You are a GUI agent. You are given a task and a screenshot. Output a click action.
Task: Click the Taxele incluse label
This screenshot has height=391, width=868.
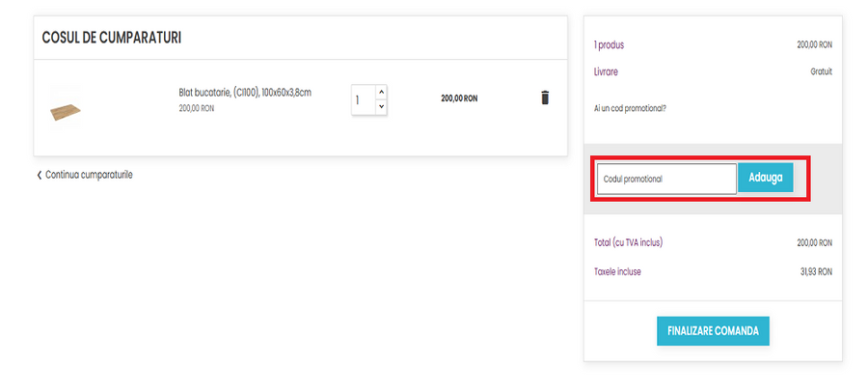617,272
